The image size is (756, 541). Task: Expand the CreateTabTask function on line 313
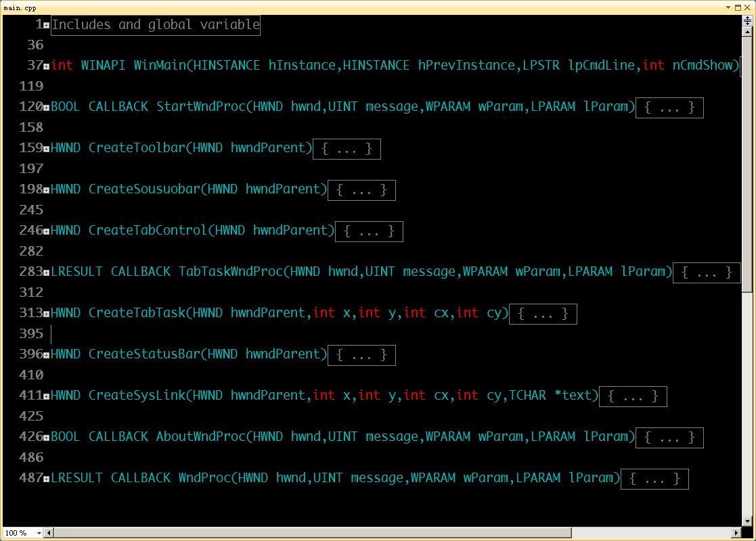click(46, 314)
